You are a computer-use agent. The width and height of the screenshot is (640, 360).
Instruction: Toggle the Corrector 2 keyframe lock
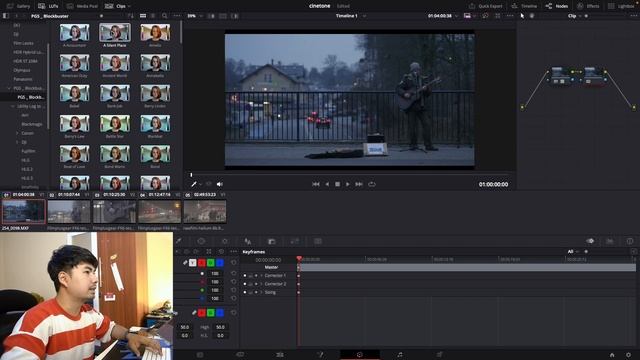pos(251,284)
